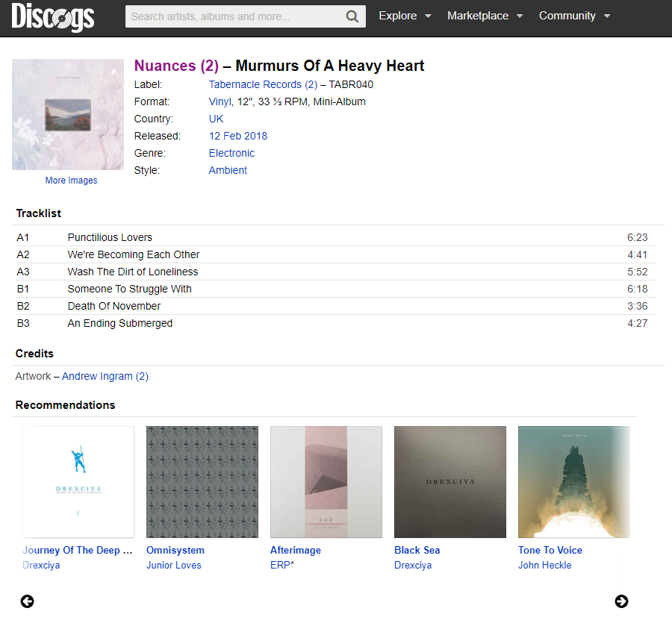Open the Ambient style link
Screen dimensions: 672x620
pos(228,170)
